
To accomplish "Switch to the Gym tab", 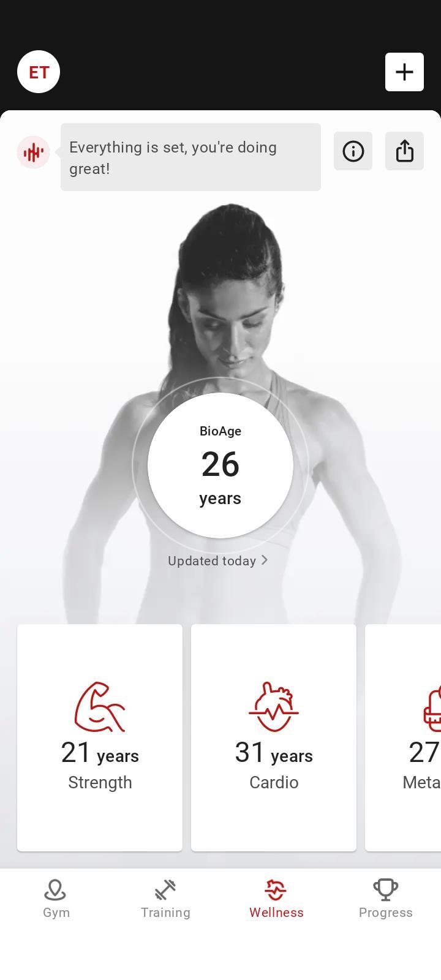I will pos(56,899).
